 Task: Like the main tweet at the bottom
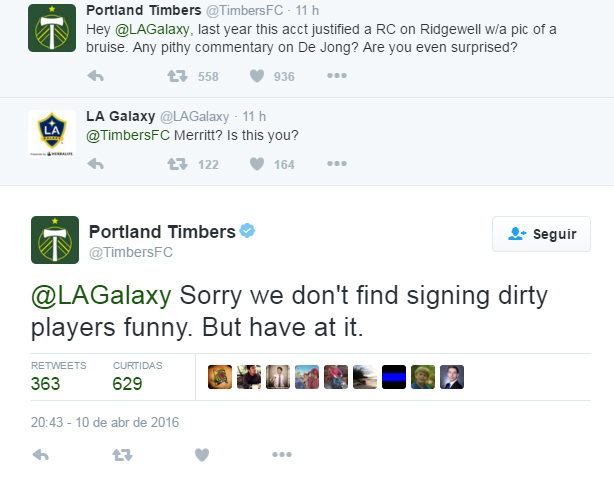pos(201,455)
